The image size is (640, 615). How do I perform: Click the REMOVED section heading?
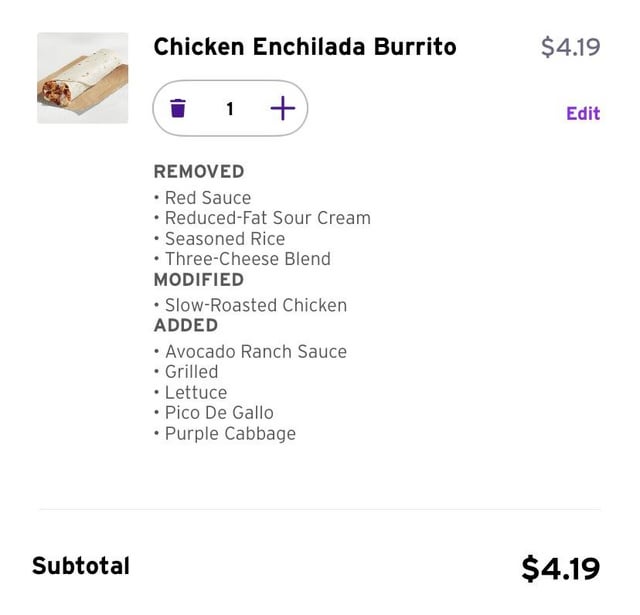pyautogui.click(x=198, y=171)
